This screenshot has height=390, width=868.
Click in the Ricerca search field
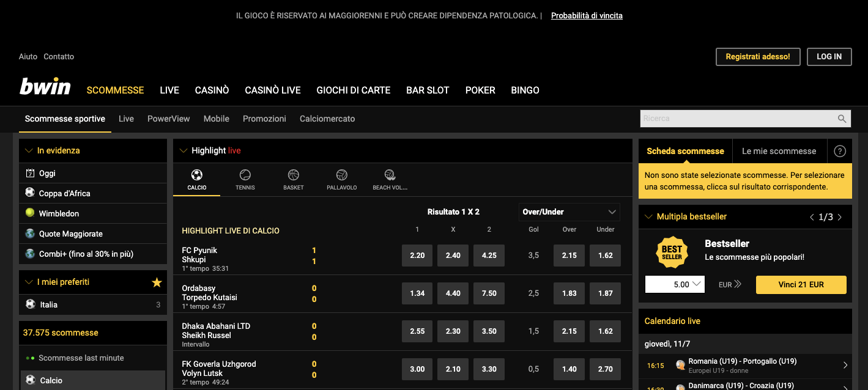click(738, 119)
